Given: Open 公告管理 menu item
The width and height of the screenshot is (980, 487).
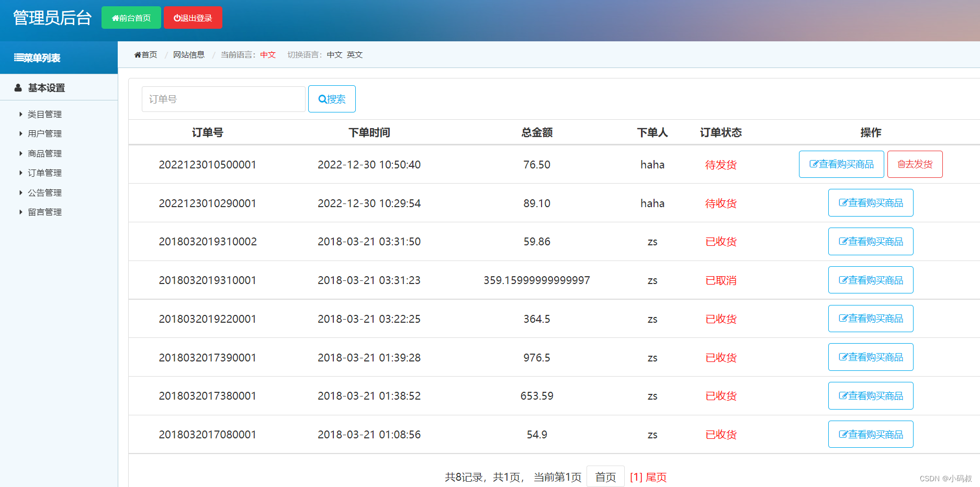Looking at the screenshot, I should click(x=44, y=192).
